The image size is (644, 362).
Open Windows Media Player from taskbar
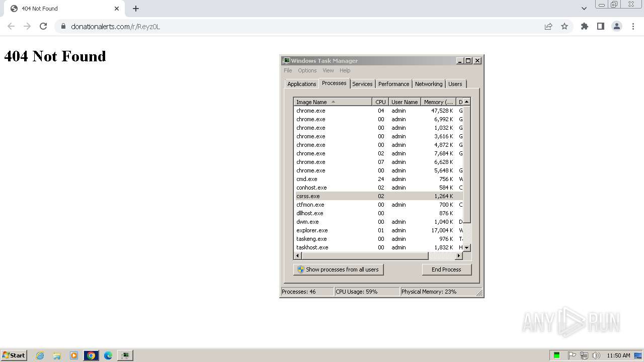tap(74, 355)
